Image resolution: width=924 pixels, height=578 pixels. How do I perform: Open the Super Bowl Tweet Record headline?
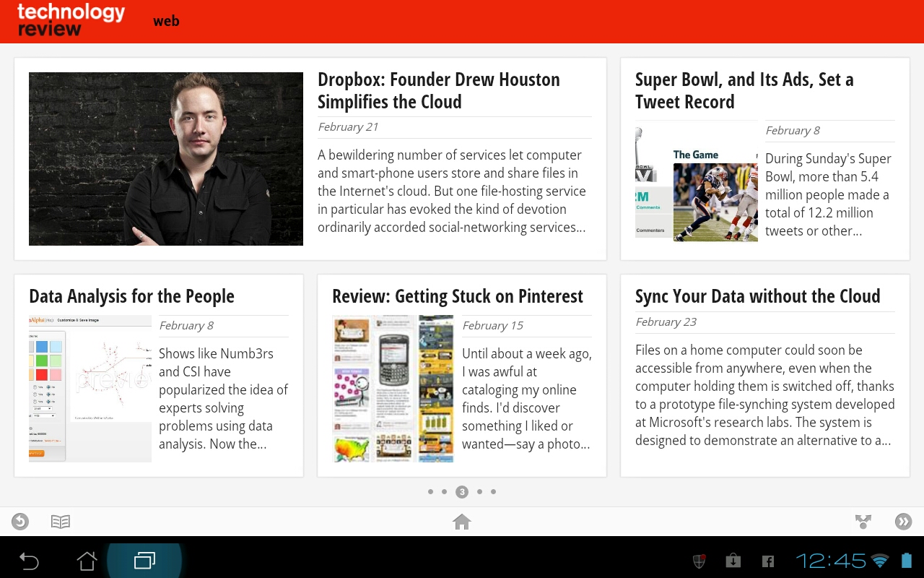pos(744,90)
